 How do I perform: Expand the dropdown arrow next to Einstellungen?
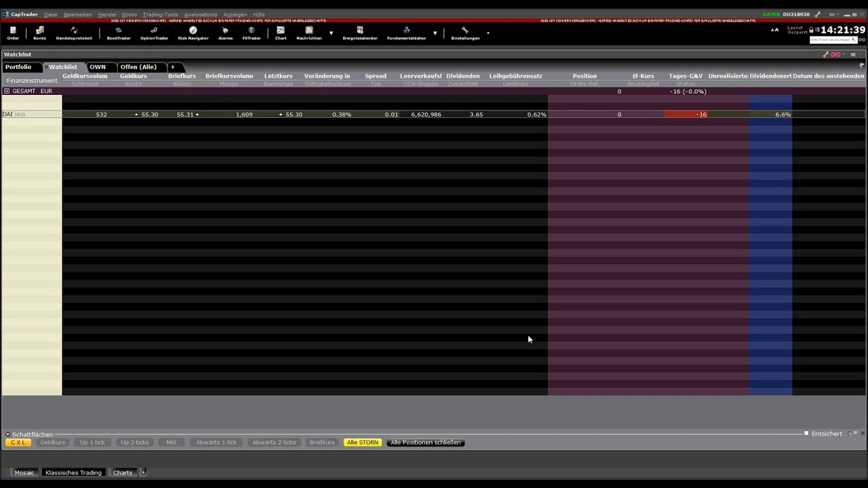pyautogui.click(x=488, y=33)
